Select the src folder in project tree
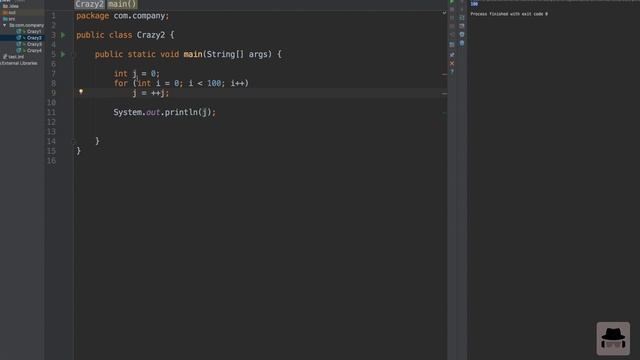 (9, 19)
